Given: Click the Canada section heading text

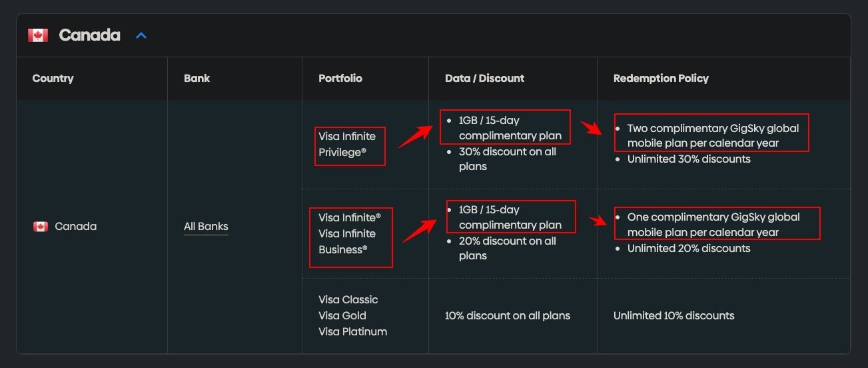Looking at the screenshot, I should [89, 35].
